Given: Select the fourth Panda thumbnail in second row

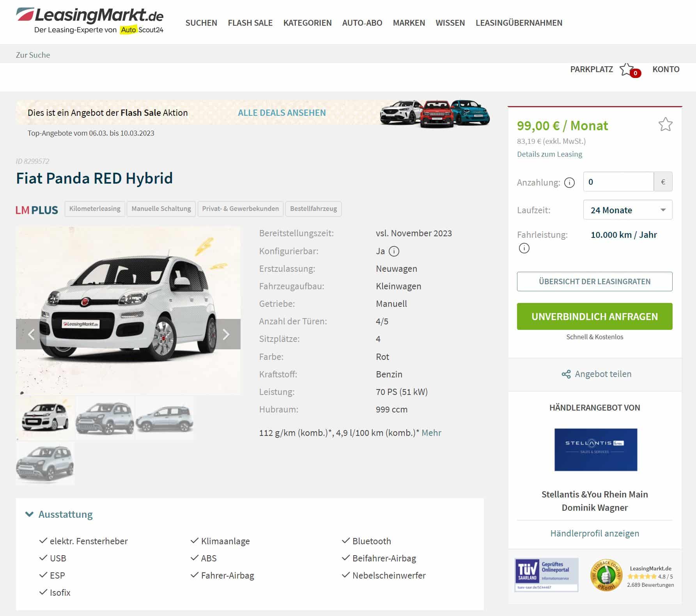Looking at the screenshot, I should [x=45, y=463].
